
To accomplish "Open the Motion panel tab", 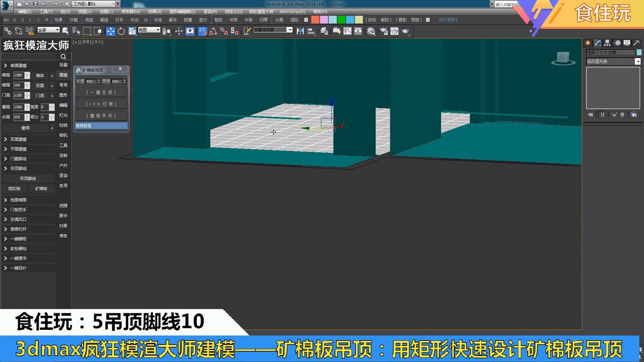I will (x=617, y=43).
